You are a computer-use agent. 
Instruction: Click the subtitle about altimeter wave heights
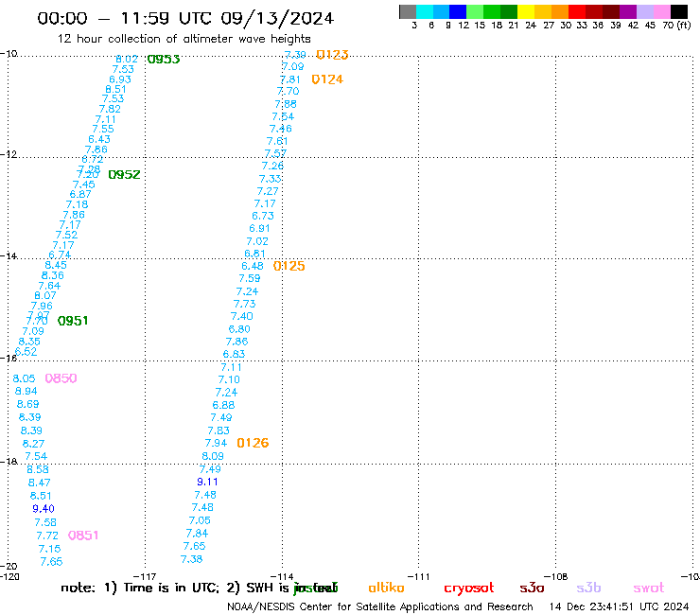[x=184, y=39]
